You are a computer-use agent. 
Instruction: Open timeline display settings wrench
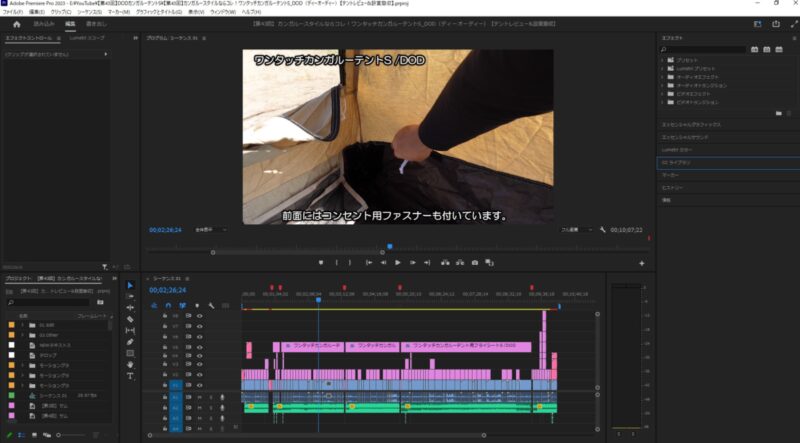pos(211,306)
